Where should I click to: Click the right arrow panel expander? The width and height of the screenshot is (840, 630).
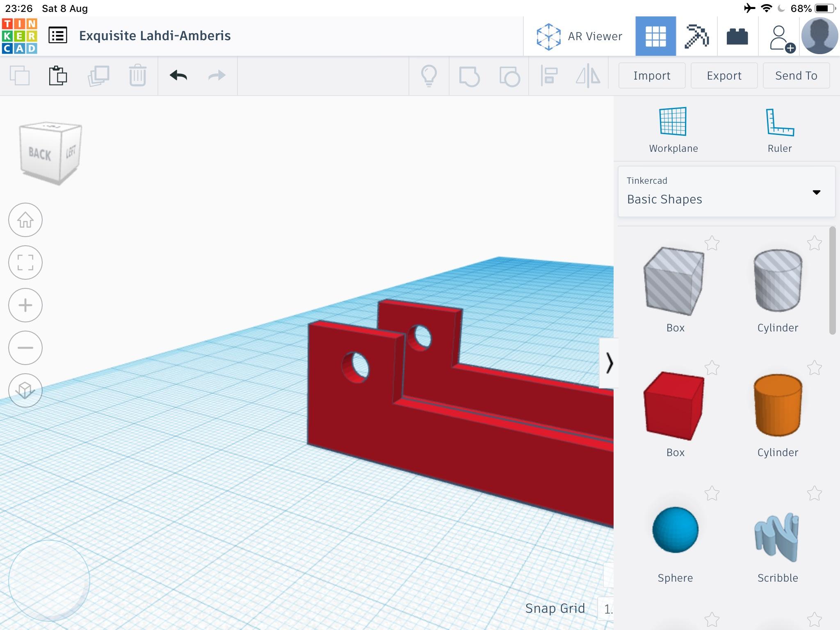click(x=609, y=363)
